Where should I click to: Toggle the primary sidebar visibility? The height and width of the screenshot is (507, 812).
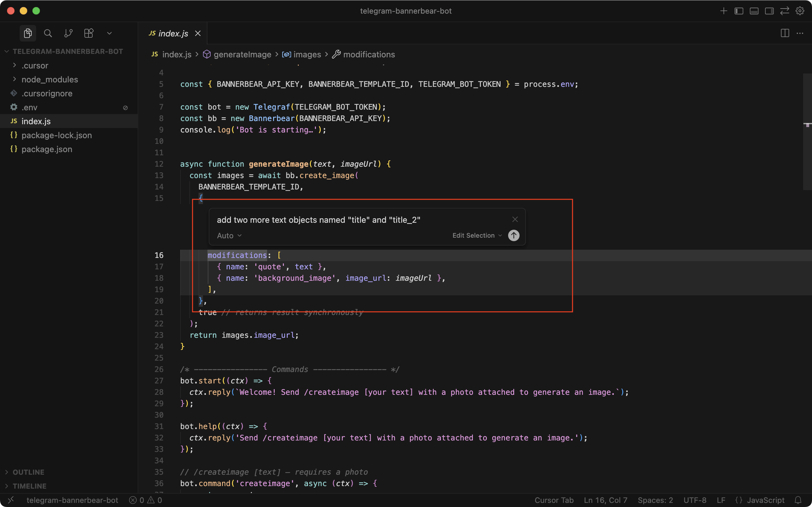(738, 11)
